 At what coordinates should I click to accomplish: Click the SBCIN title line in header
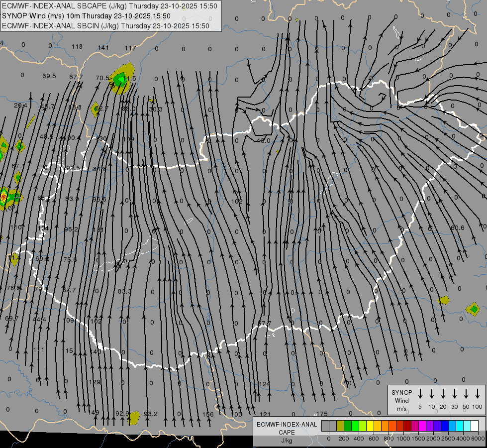point(105,26)
